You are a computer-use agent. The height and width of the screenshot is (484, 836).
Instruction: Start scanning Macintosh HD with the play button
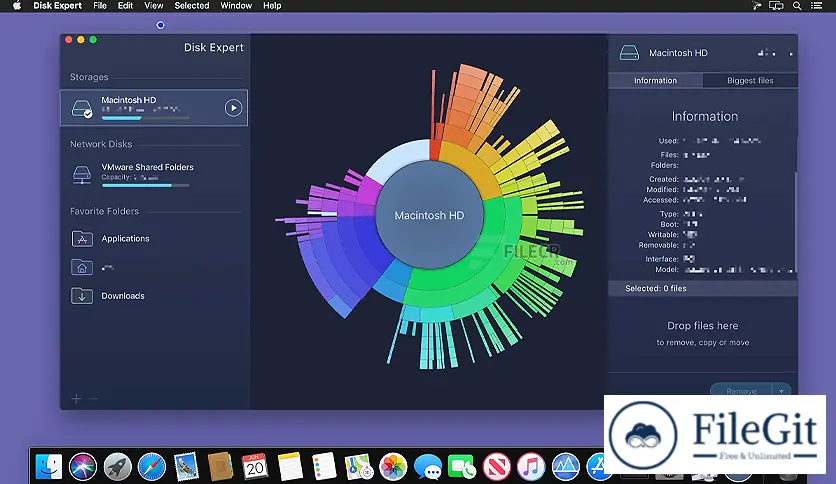click(233, 108)
